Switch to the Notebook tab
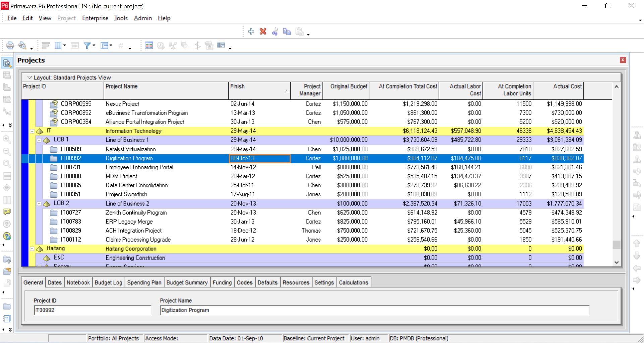 click(78, 282)
